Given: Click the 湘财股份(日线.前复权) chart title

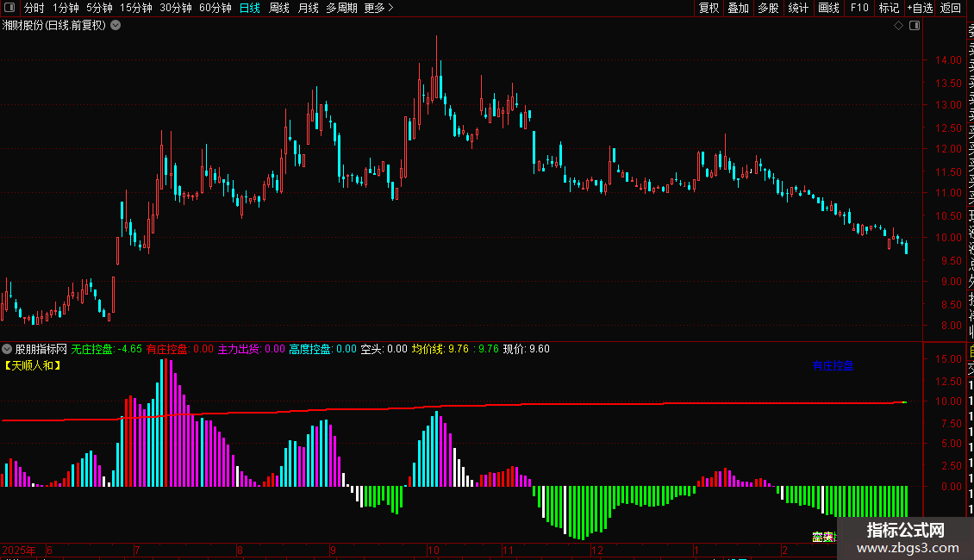Looking at the screenshot, I should (x=54, y=26).
